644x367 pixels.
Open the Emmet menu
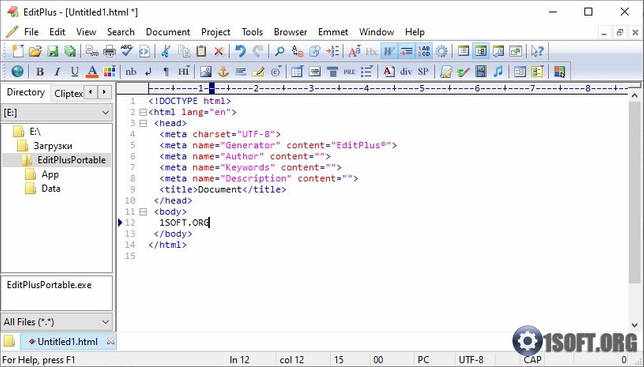(333, 32)
